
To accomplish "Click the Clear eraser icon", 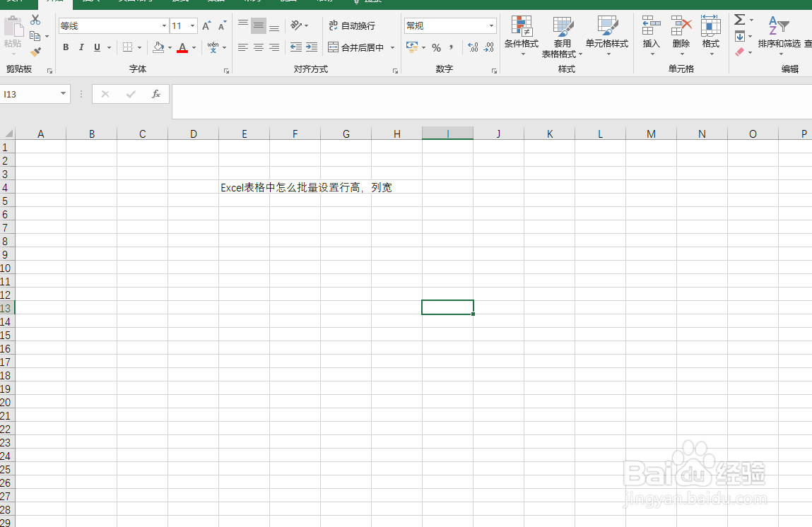I will (740, 52).
